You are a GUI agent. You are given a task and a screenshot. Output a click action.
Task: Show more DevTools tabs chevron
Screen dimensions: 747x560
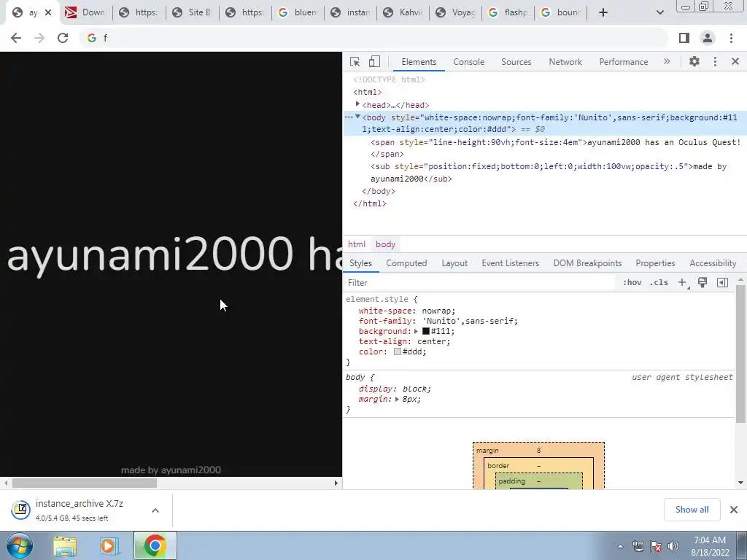667,61
